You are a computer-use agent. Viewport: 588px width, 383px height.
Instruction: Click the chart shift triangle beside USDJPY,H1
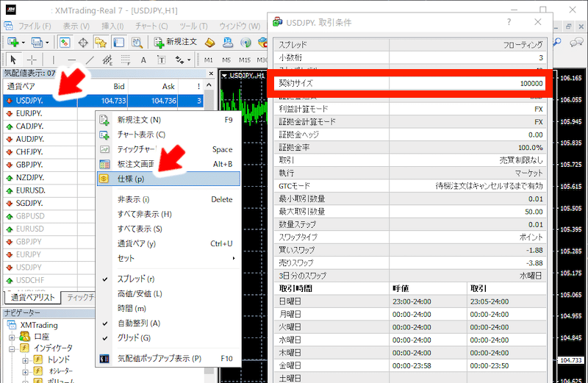coord(224,76)
